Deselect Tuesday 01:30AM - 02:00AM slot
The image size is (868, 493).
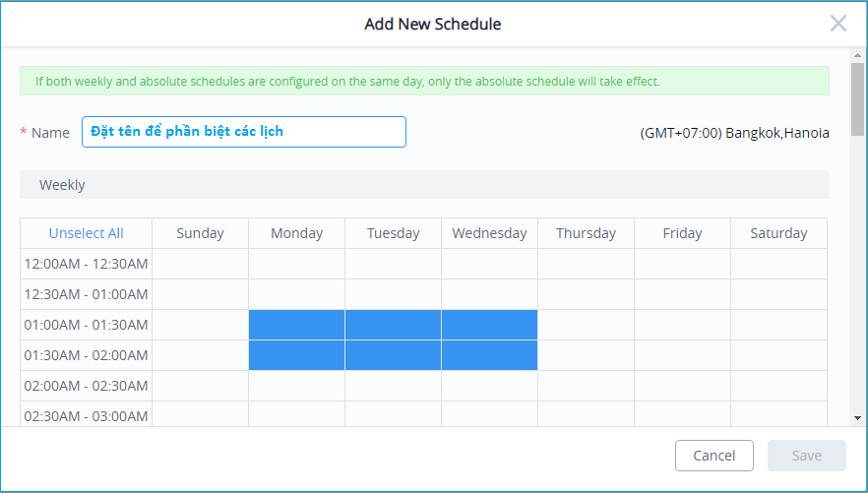pos(393,355)
